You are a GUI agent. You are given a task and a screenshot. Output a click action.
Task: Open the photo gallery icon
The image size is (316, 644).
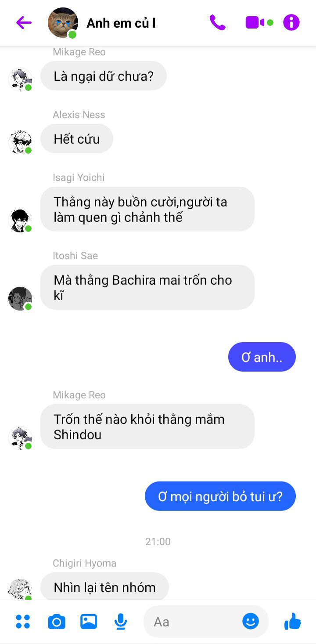[89, 622]
